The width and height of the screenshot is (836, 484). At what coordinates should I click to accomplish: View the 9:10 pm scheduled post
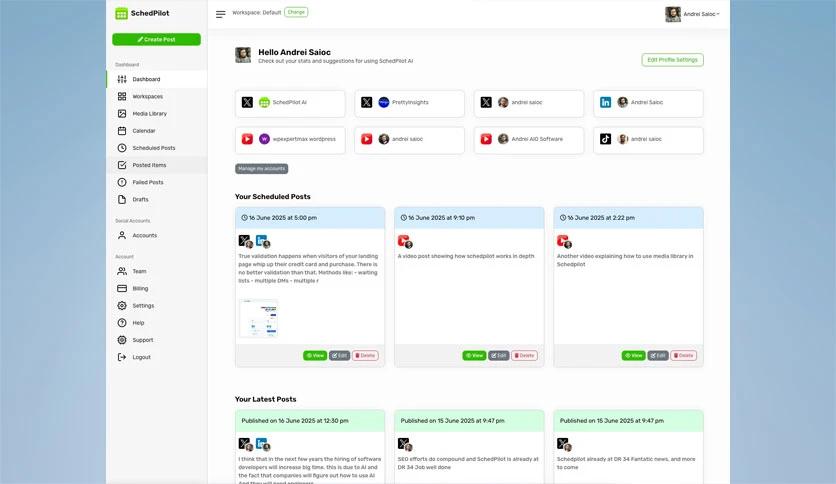point(474,356)
